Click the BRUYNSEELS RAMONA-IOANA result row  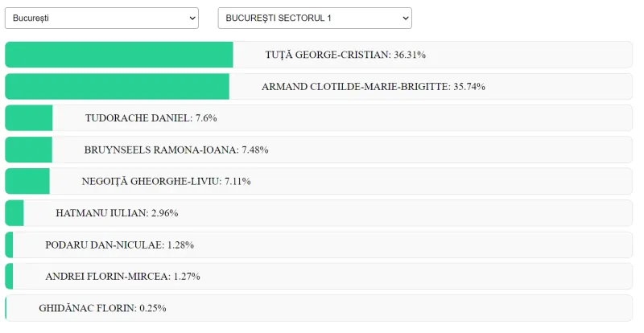point(319,150)
